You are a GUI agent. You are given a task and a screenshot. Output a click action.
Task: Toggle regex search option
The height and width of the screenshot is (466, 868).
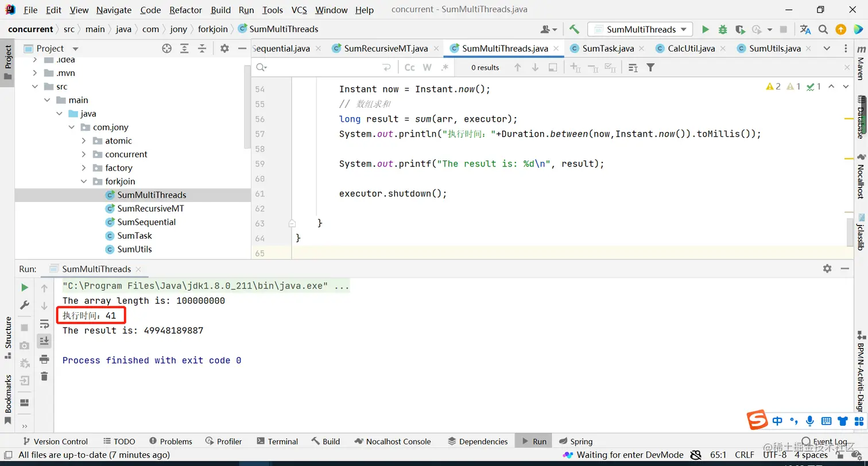pyautogui.click(x=444, y=68)
